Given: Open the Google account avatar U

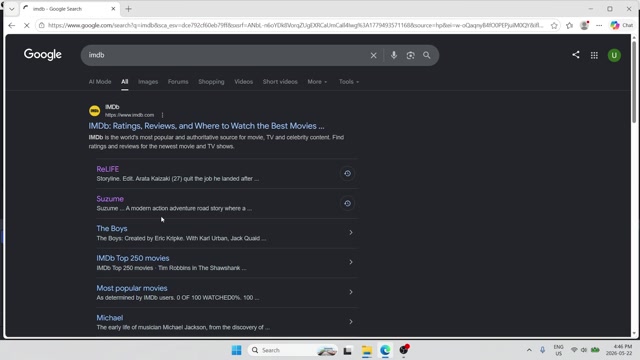Looking at the screenshot, I should tap(614, 55).
